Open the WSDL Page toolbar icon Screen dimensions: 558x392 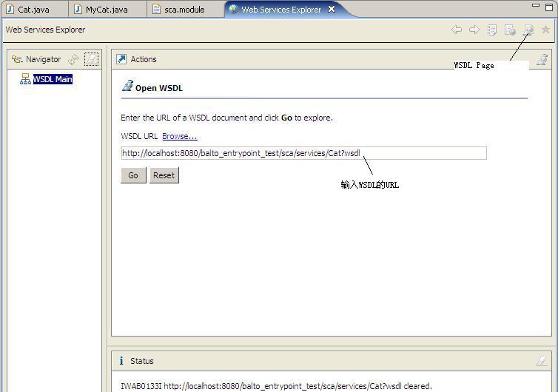point(528,30)
